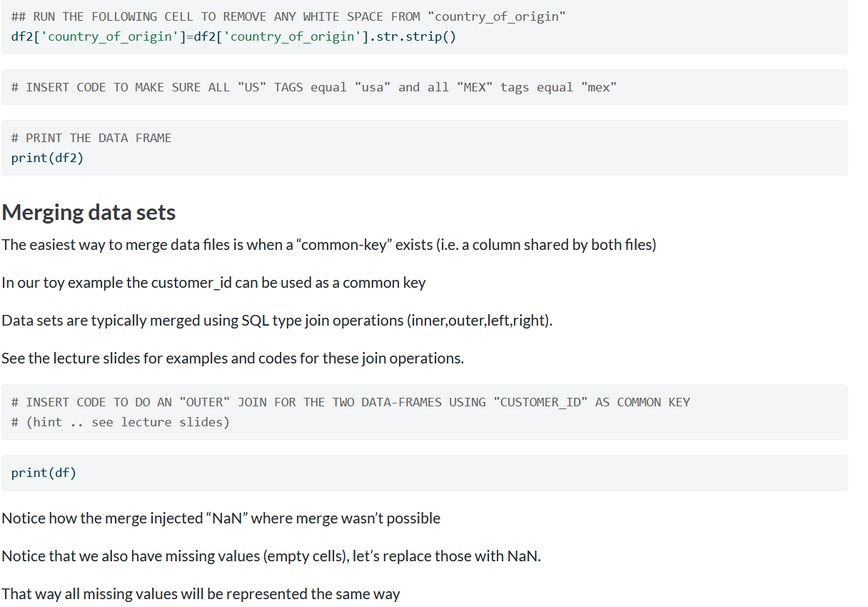Click inside the print(df) code cell
The width and height of the screenshot is (868, 607).
(43, 472)
